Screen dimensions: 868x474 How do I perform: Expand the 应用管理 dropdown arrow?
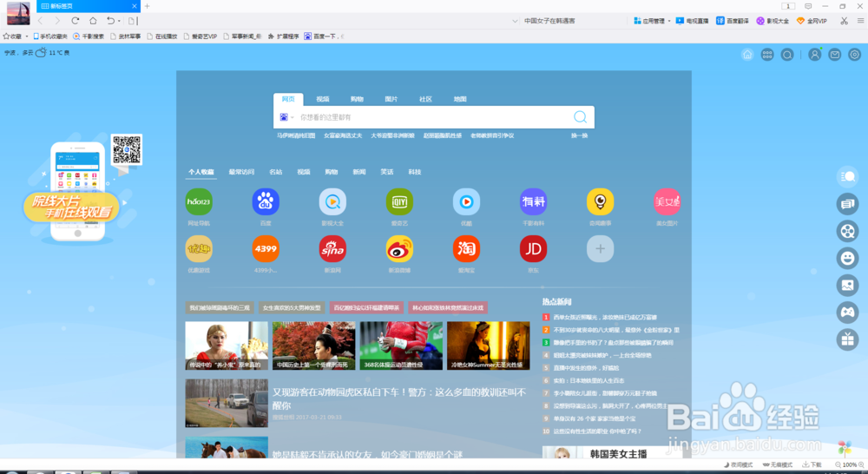[668, 21]
